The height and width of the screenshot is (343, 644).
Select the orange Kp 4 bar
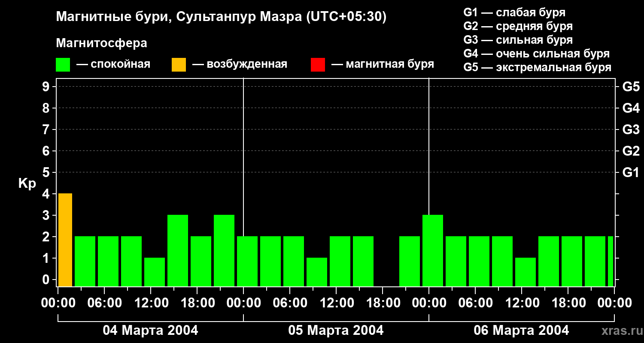pos(65,240)
